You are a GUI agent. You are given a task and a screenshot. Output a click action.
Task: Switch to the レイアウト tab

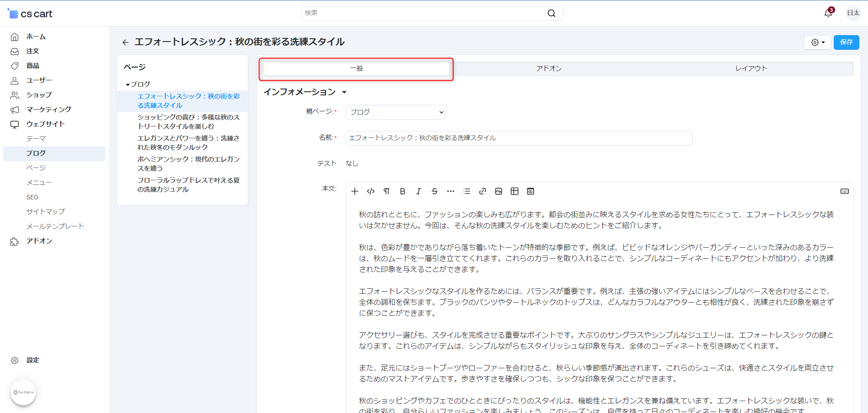pyautogui.click(x=751, y=68)
